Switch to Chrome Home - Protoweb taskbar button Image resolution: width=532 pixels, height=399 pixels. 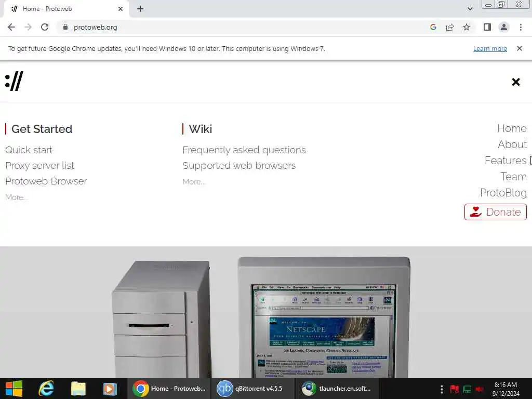coord(169,389)
